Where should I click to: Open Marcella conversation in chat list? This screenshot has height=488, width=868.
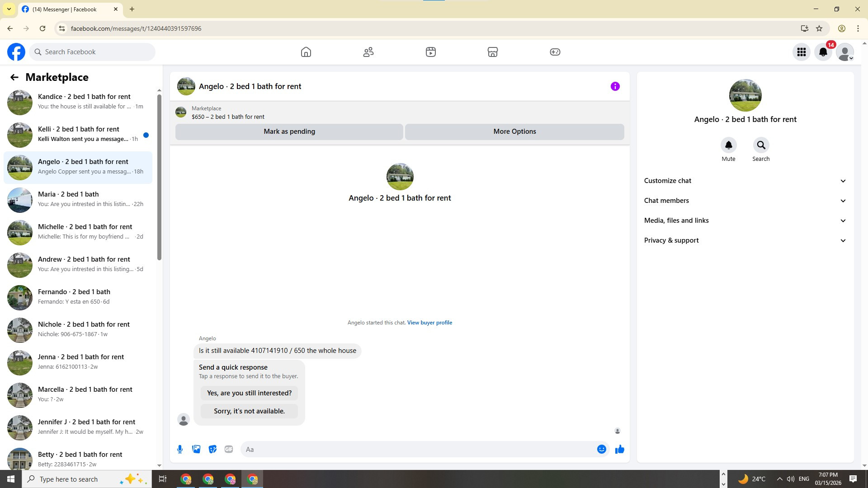78,395
